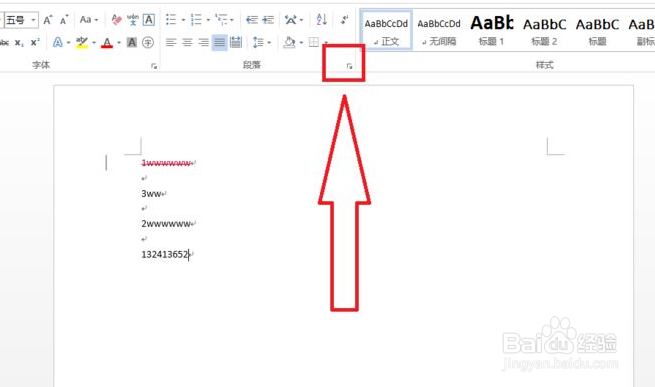Click Distributed alignment icon
The image size is (655, 387).
pos(236,42)
